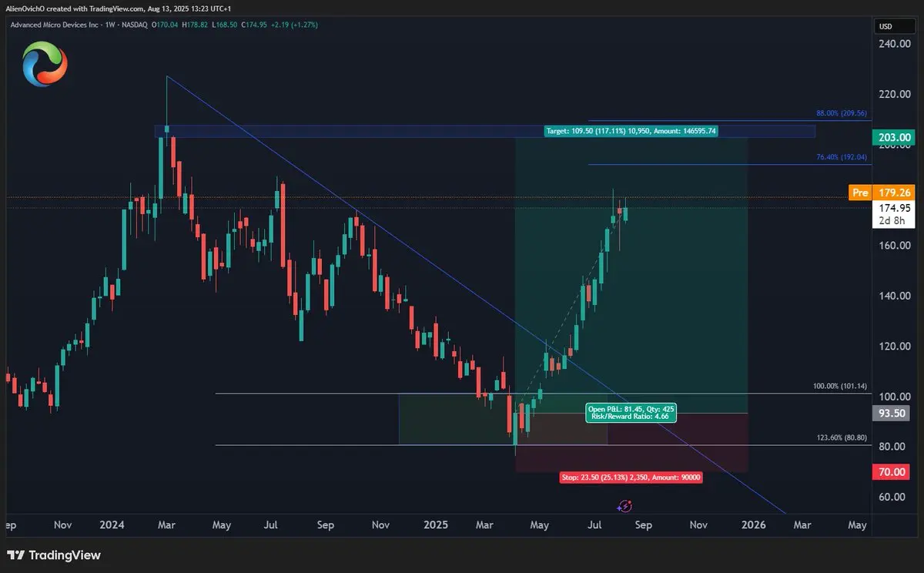Select the red Stop 23.50 label
This screenshot has height=573, width=924.
[x=631, y=477]
